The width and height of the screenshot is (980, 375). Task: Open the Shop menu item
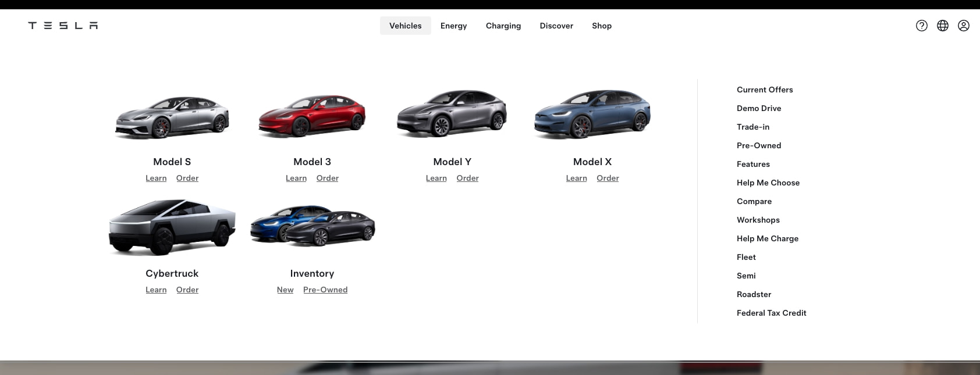pos(602,26)
